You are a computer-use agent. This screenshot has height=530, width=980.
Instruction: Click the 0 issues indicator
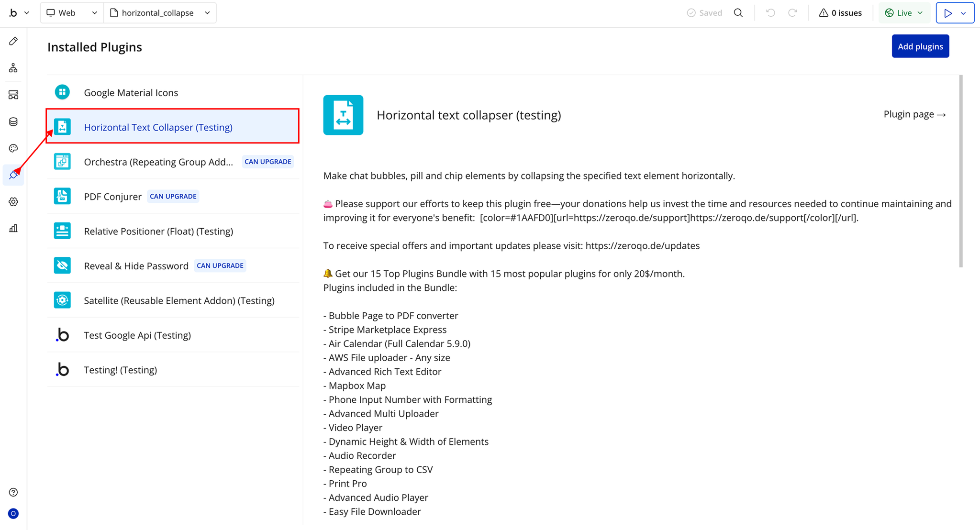(x=840, y=13)
